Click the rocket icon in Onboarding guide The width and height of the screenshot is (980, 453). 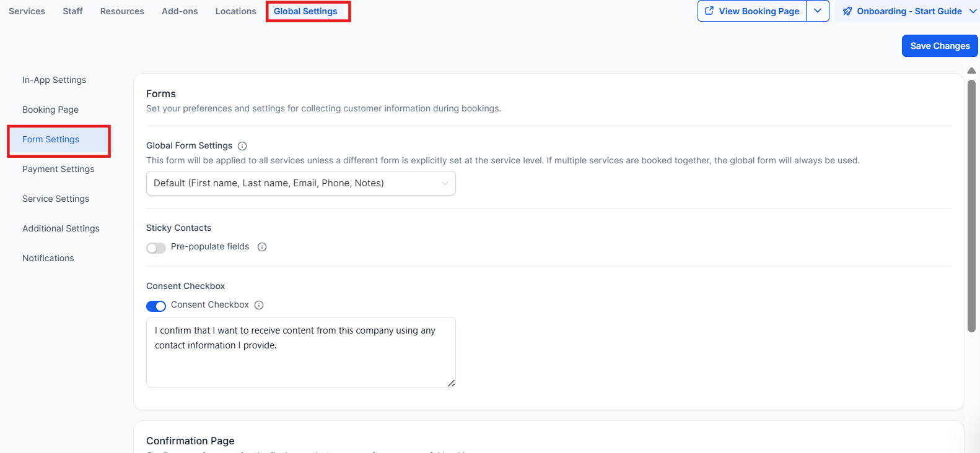click(847, 11)
